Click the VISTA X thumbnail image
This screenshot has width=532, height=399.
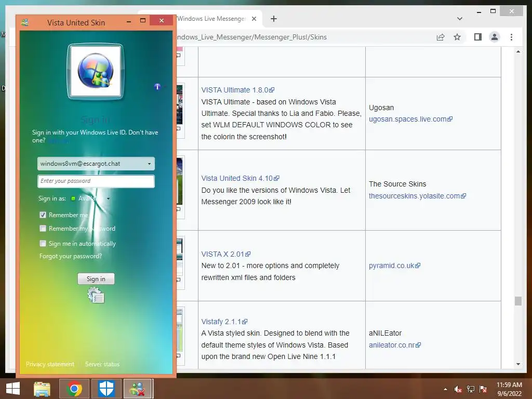180,257
